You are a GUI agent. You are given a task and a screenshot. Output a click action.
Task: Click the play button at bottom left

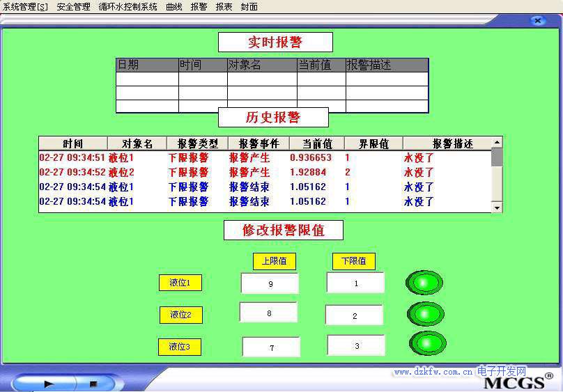(x=48, y=383)
